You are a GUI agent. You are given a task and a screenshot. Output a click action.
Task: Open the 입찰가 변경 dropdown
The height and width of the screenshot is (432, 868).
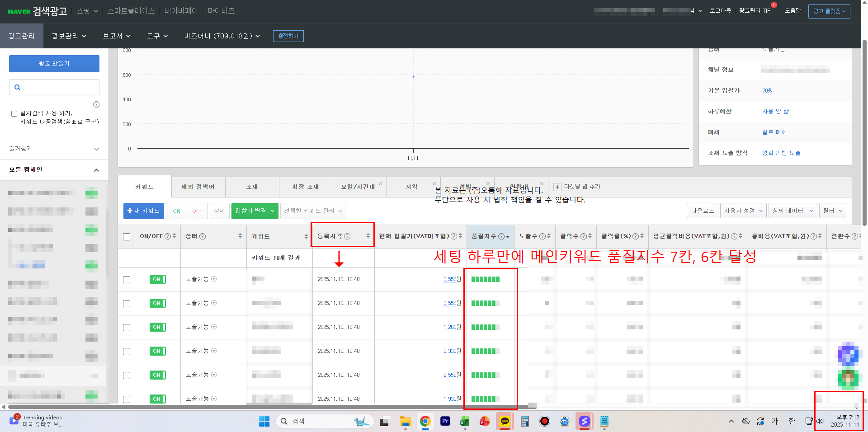(x=255, y=211)
